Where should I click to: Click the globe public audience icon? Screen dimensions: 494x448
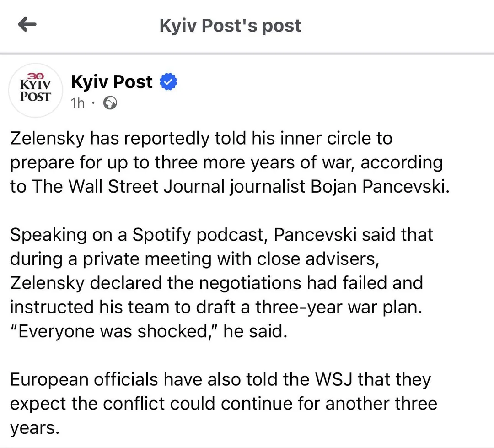pos(110,103)
